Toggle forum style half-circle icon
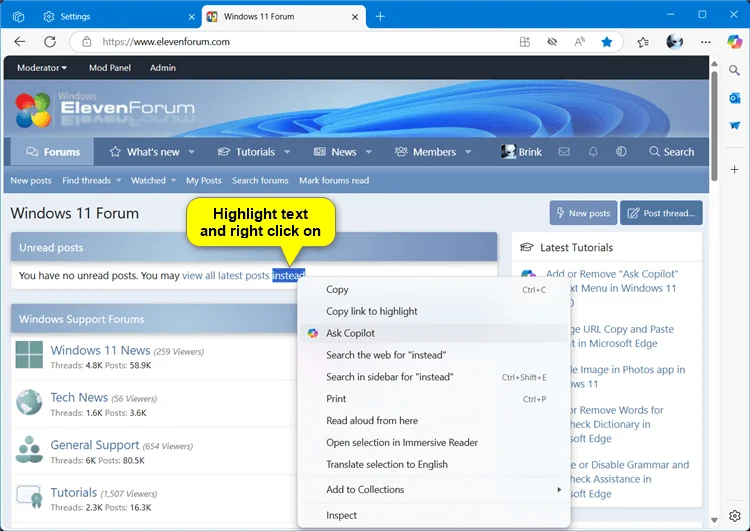 (621, 152)
